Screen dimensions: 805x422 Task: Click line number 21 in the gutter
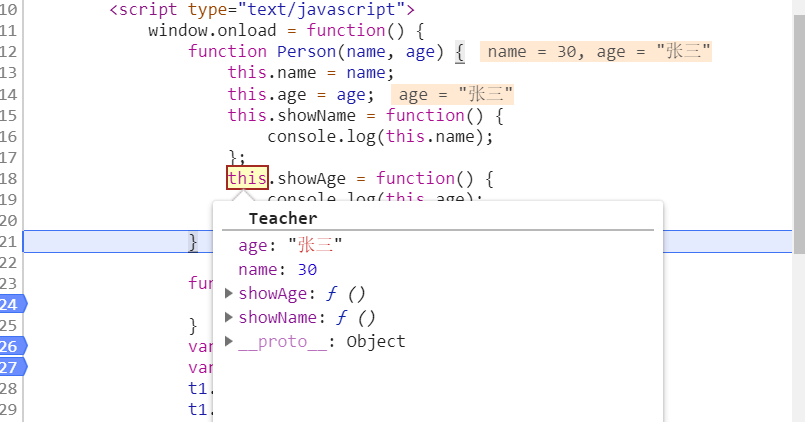click(x=9, y=241)
